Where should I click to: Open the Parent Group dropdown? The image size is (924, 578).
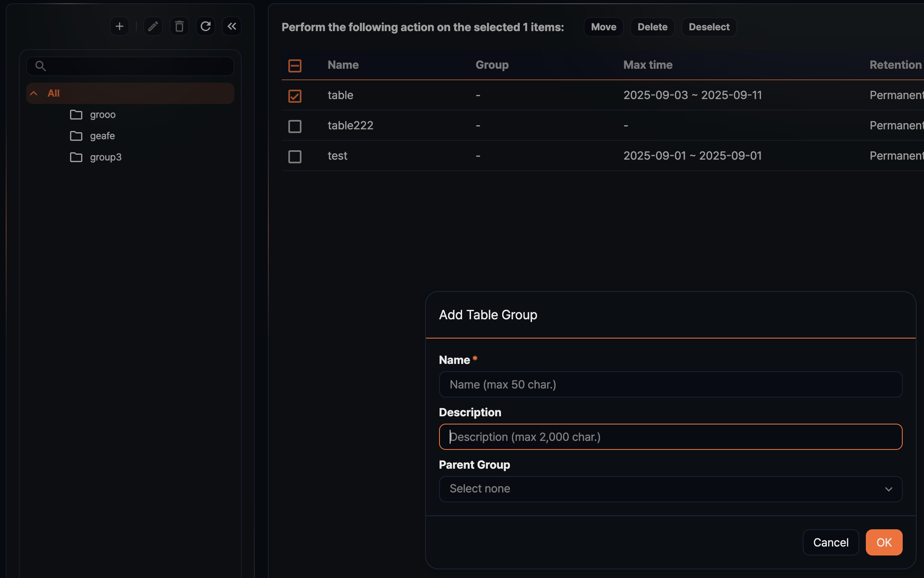pyautogui.click(x=670, y=489)
